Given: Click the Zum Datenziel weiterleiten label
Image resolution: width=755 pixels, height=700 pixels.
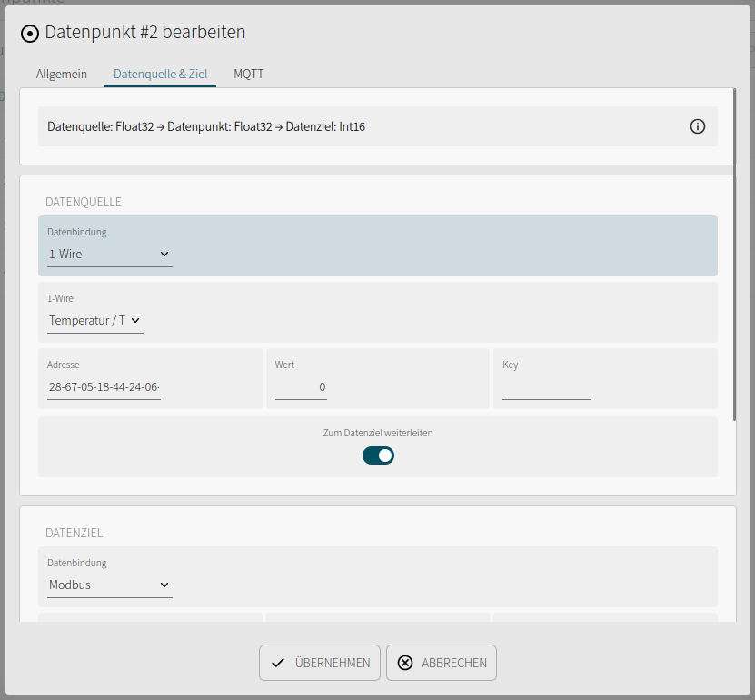Looking at the screenshot, I should (378, 433).
